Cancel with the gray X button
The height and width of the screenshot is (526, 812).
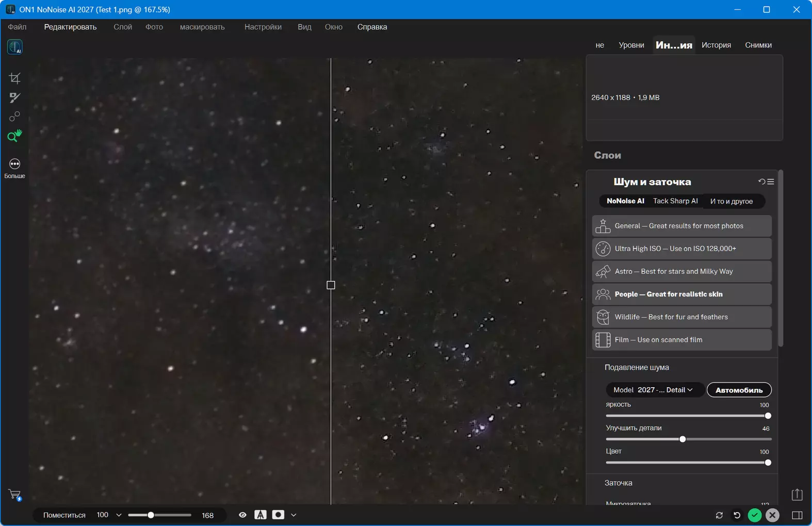pos(772,515)
